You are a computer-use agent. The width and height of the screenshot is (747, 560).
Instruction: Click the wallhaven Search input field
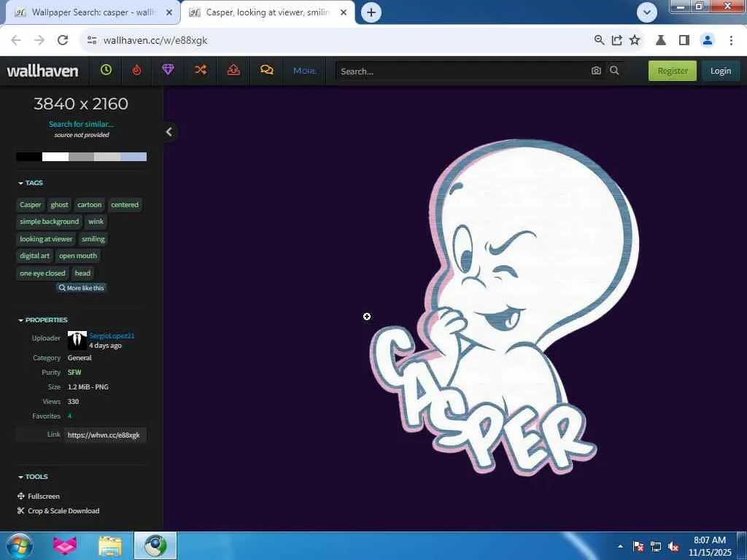[462, 71]
